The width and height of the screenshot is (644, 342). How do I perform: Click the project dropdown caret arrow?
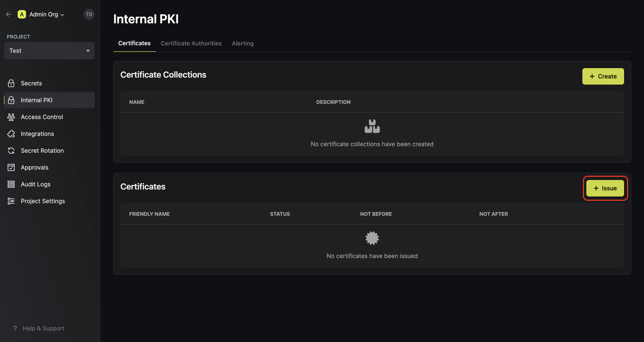(x=88, y=51)
